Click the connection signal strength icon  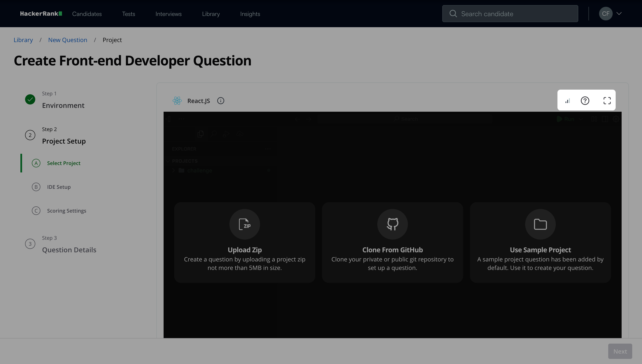567,101
